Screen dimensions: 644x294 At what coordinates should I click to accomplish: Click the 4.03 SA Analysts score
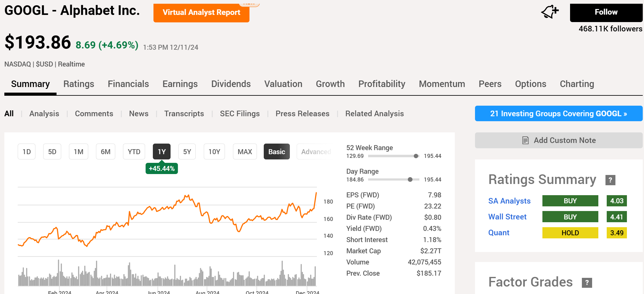[x=617, y=201]
